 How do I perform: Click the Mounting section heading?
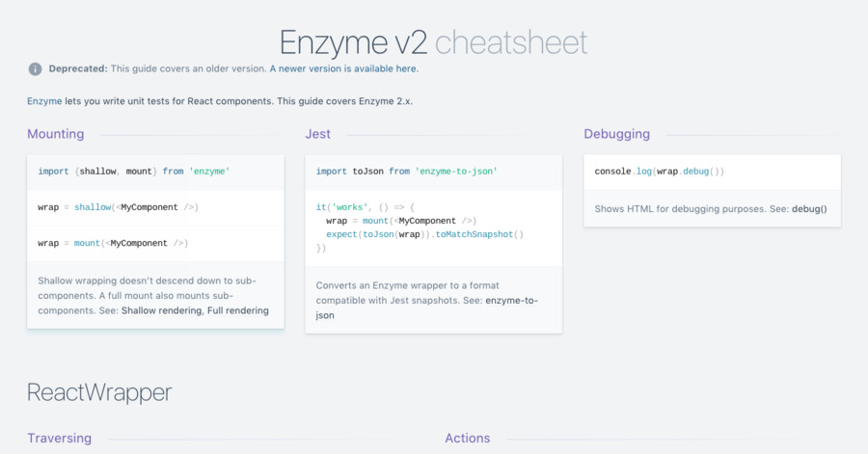(x=56, y=134)
